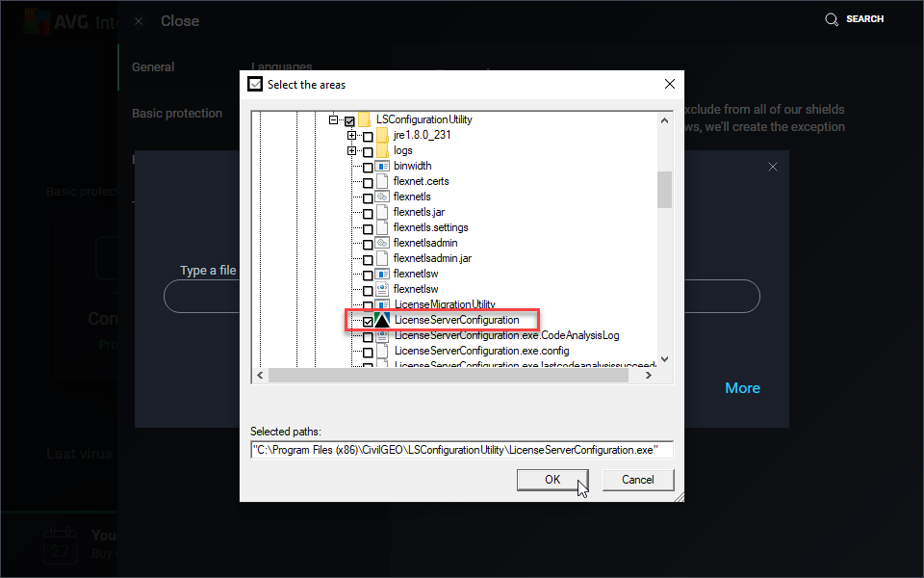The height and width of the screenshot is (578, 924).
Task: Click the AVG search magnifier icon
Action: (832, 19)
